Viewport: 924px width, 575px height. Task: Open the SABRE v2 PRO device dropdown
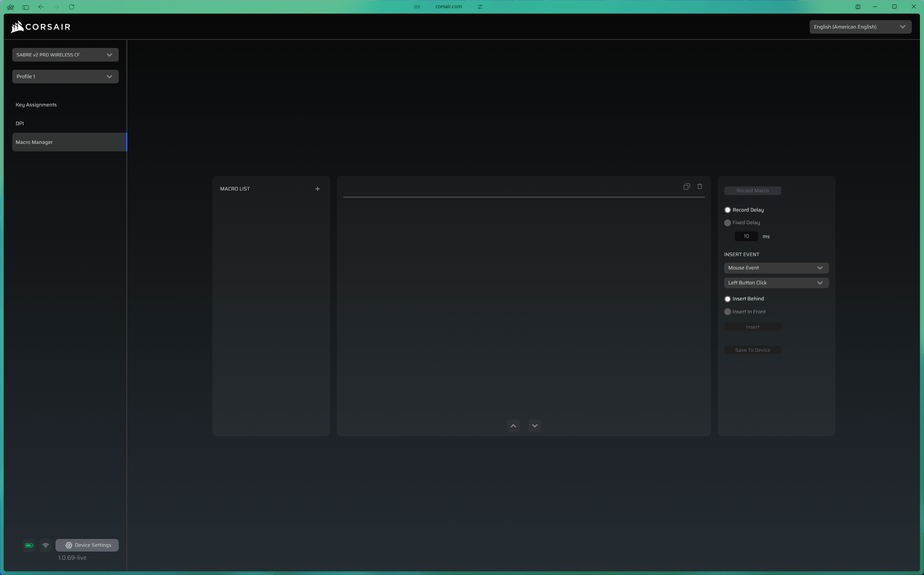tap(65, 55)
